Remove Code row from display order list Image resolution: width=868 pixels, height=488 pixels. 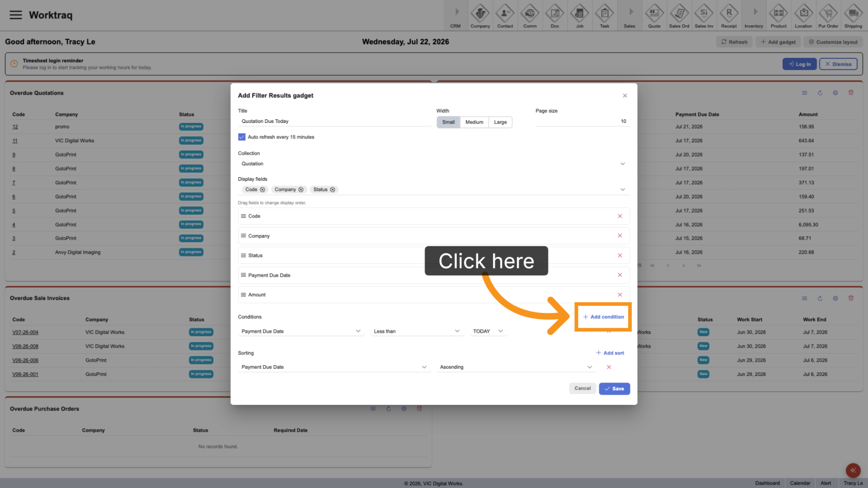click(619, 216)
